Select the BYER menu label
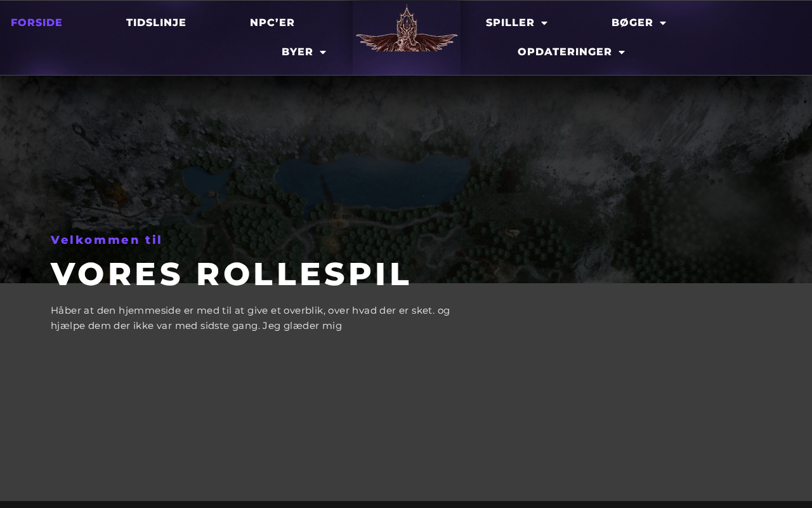Screen dimensions: 812x508 tap(298, 52)
